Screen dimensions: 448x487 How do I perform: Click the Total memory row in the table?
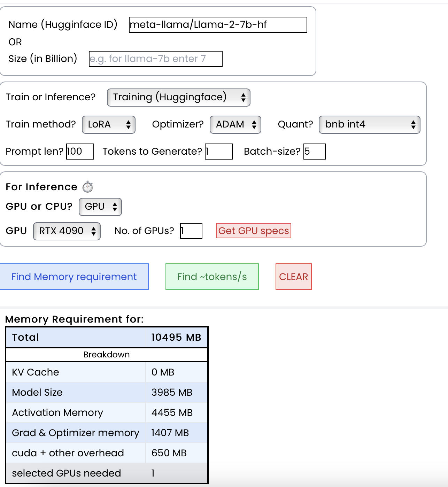(x=107, y=337)
